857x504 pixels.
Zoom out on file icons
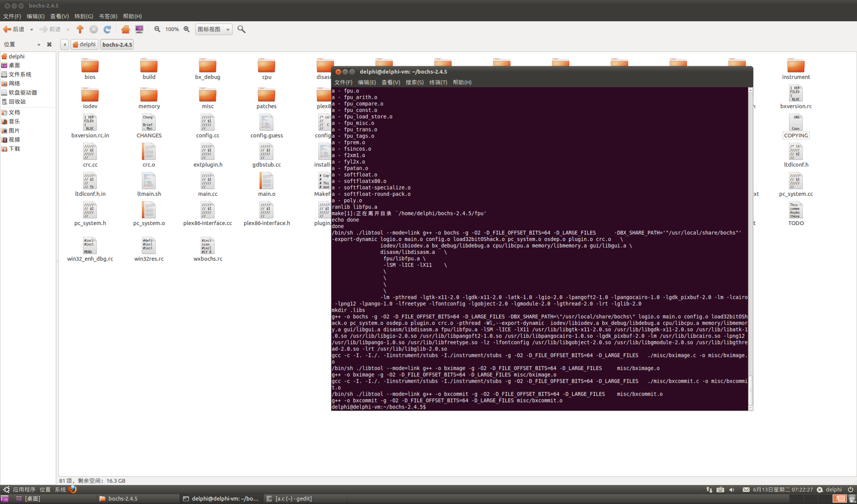click(x=157, y=29)
